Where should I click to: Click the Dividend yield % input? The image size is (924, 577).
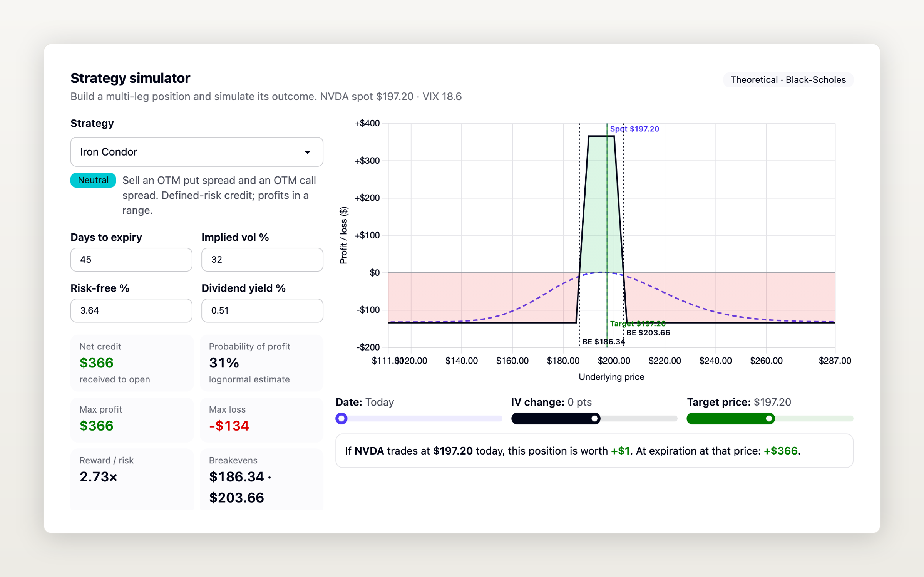pos(262,310)
